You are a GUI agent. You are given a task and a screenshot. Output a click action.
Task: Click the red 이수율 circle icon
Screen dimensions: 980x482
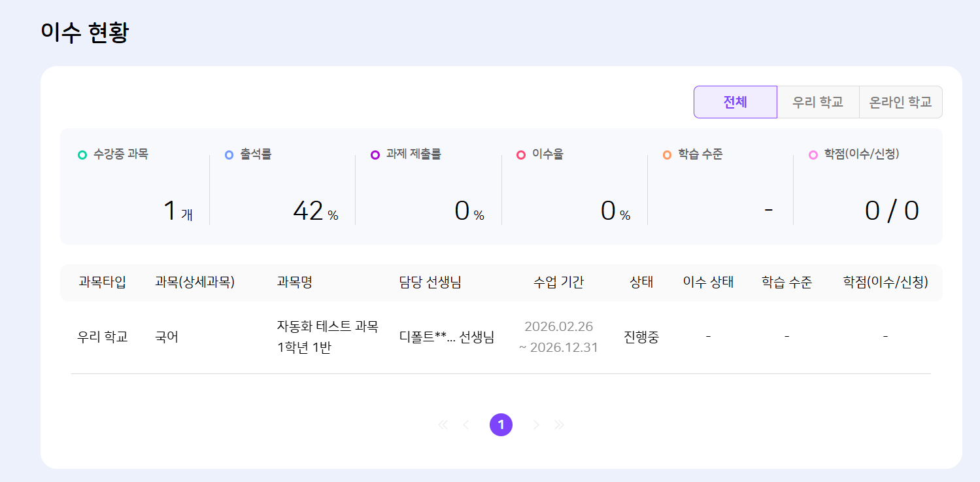click(x=521, y=155)
